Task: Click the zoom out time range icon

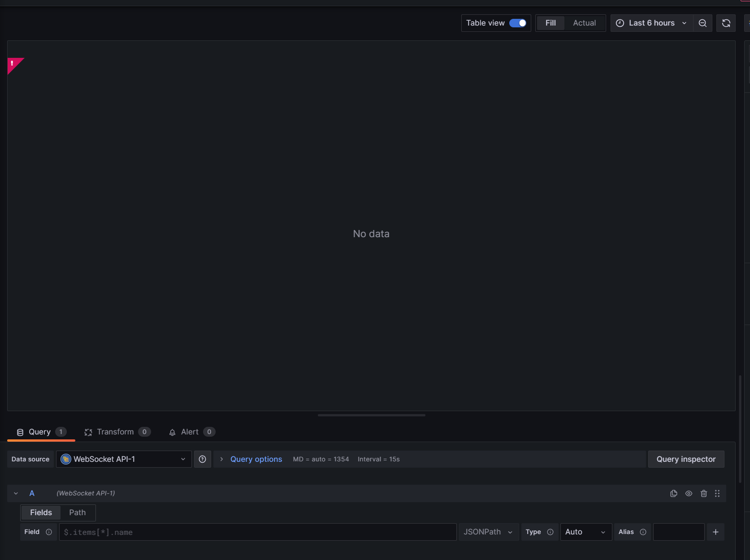Action: pos(702,23)
